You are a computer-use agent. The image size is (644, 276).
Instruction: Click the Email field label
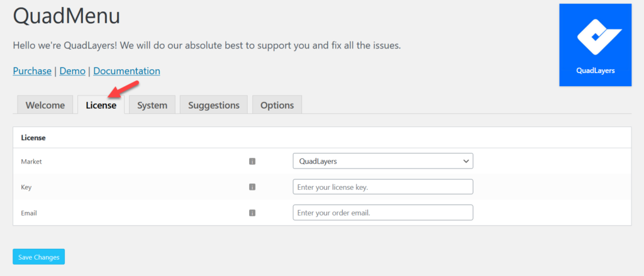29,213
